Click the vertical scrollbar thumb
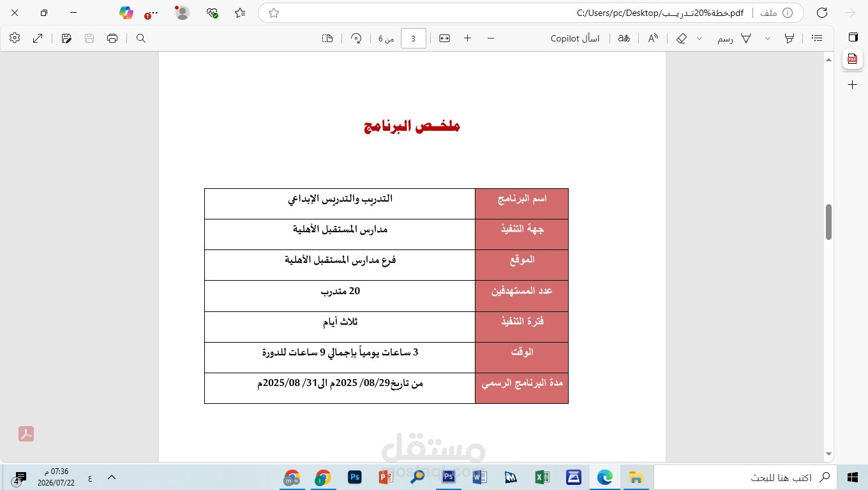The height and width of the screenshot is (490, 868). (x=828, y=222)
